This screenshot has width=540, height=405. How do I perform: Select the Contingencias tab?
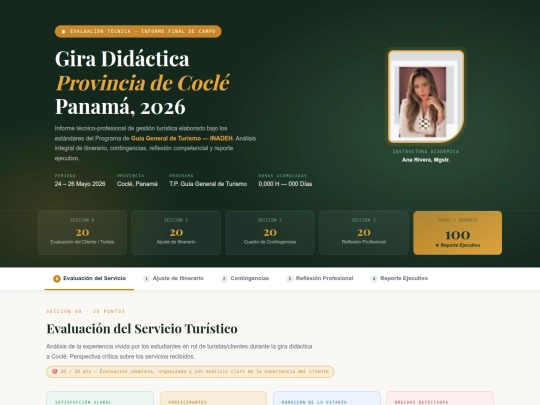point(245,278)
